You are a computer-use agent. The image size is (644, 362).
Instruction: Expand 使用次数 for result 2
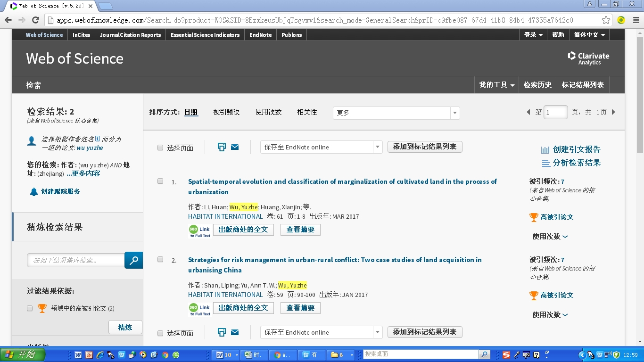click(x=550, y=315)
